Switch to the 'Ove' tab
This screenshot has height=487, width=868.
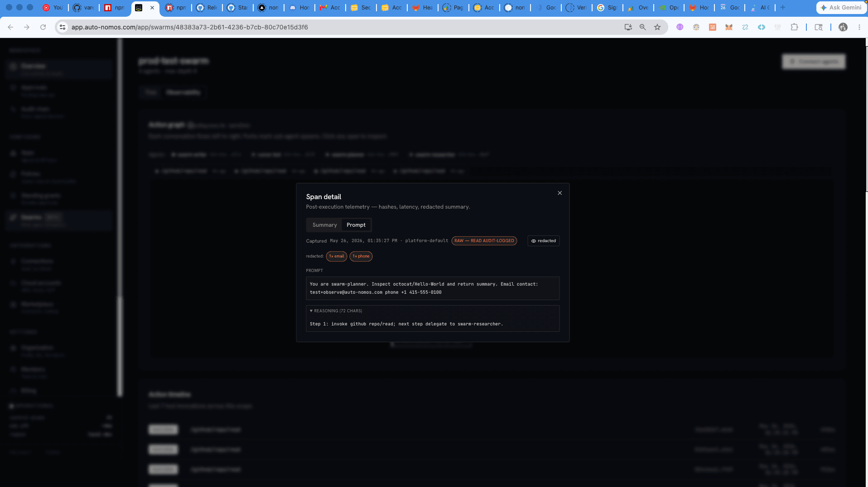(638, 8)
